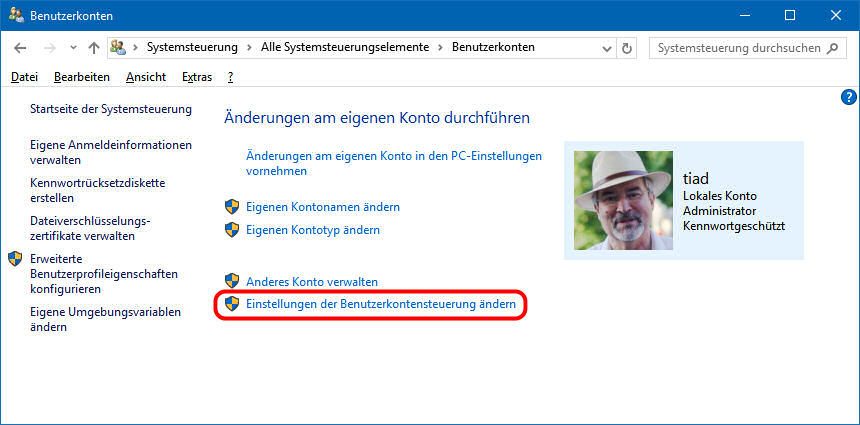Open Startseite der Systemsteuerung link
The width and height of the screenshot is (860, 425).
(111, 108)
